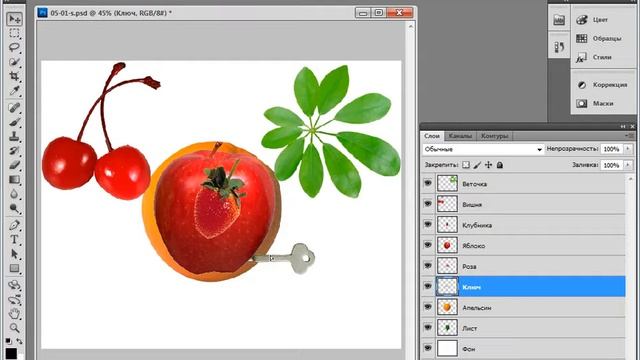Select the Healing Brush tool
Screen dimensions: 640x360
pyautogui.click(x=14, y=108)
